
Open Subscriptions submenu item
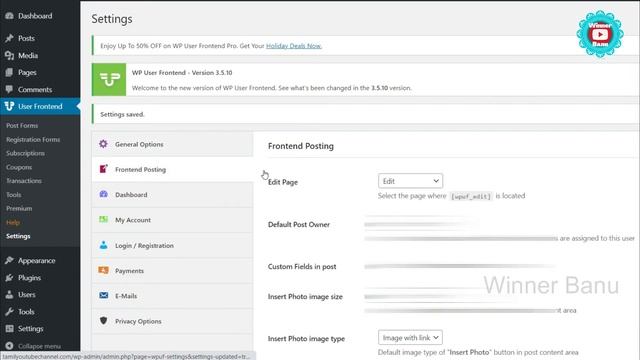point(25,153)
